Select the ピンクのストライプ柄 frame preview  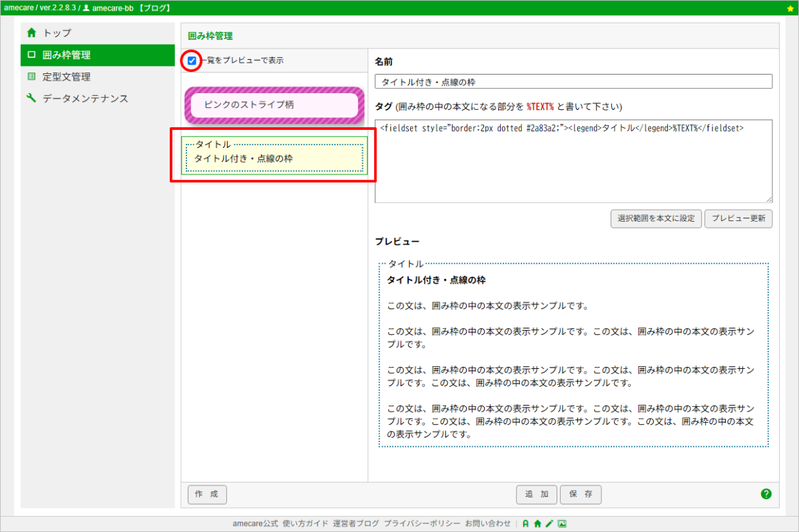(274, 105)
